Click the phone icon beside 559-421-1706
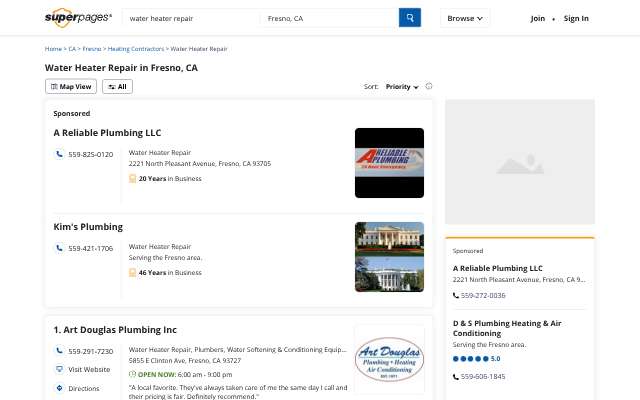The width and height of the screenshot is (640, 400). tap(60, 248)
